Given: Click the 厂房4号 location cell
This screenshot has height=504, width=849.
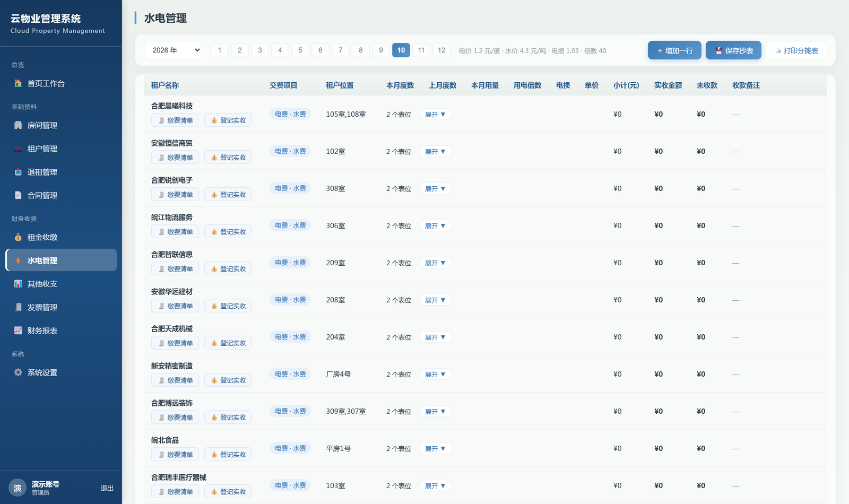Looking at the screenshot, I should (x=339, y=374).
